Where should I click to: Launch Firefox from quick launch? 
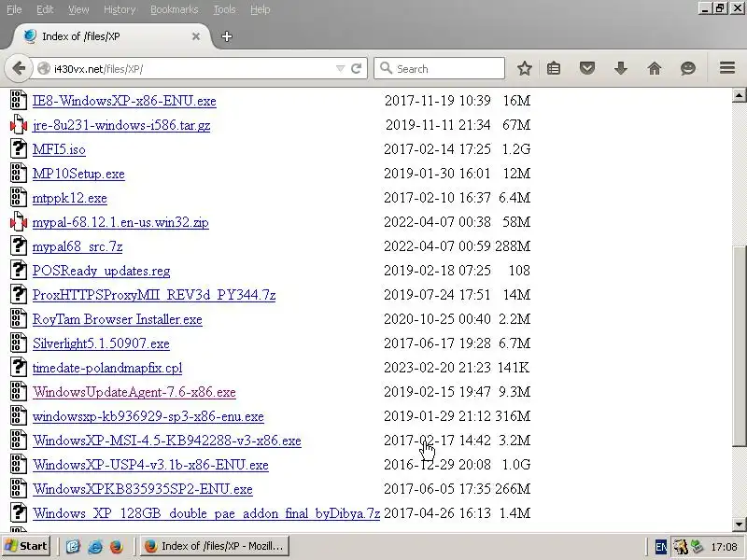click(117, 546)
